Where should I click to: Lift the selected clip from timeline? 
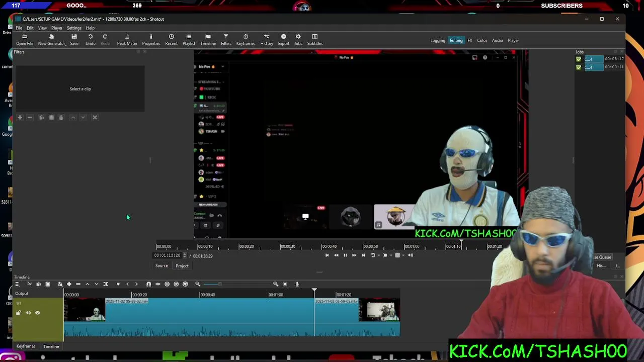click(x=87, y=284)
